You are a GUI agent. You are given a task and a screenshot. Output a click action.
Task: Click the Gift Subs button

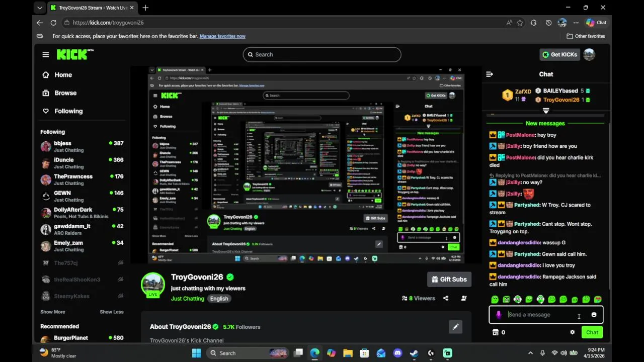coord(449,280)
